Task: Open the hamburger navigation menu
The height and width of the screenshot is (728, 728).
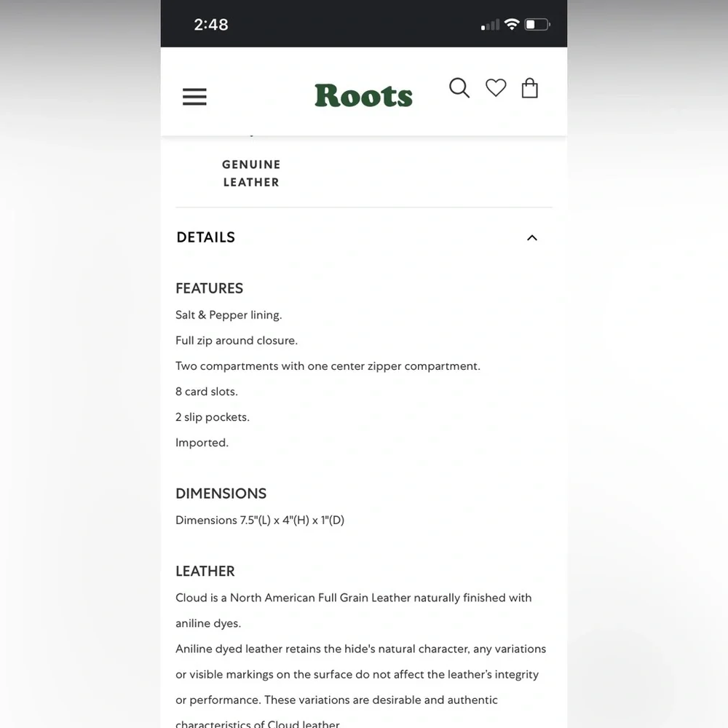Action: [x=194, y=97]
